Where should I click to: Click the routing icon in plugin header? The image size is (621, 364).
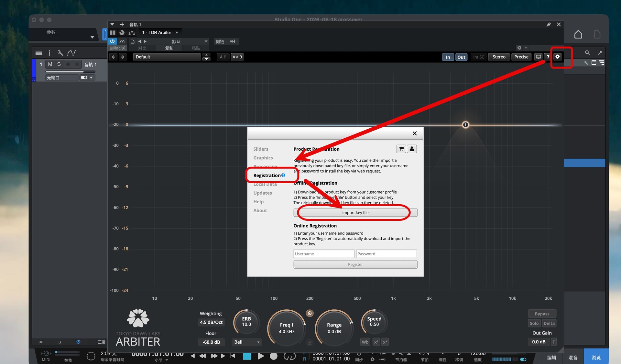(x=132, y=33)
